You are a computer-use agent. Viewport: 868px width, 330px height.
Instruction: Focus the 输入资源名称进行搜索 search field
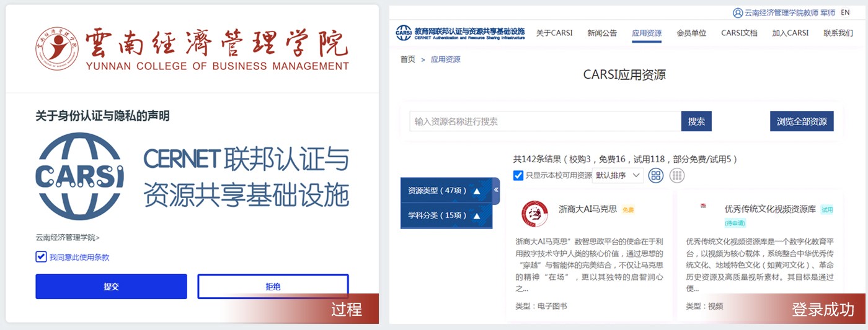[545, 121]
